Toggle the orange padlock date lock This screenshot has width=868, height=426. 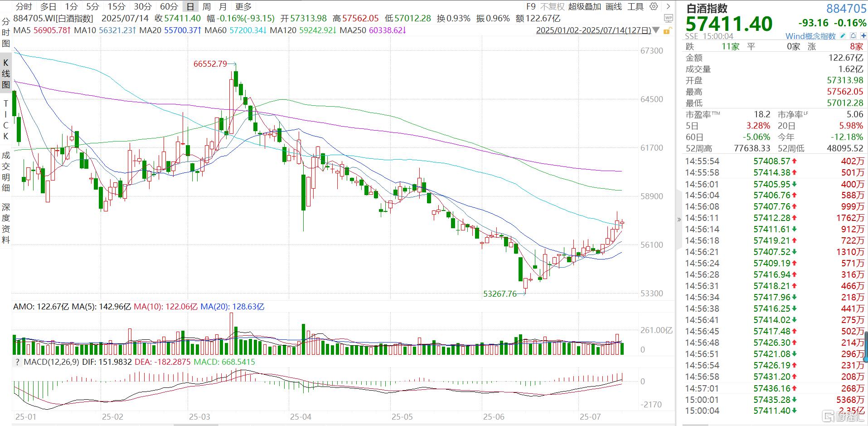667,31
